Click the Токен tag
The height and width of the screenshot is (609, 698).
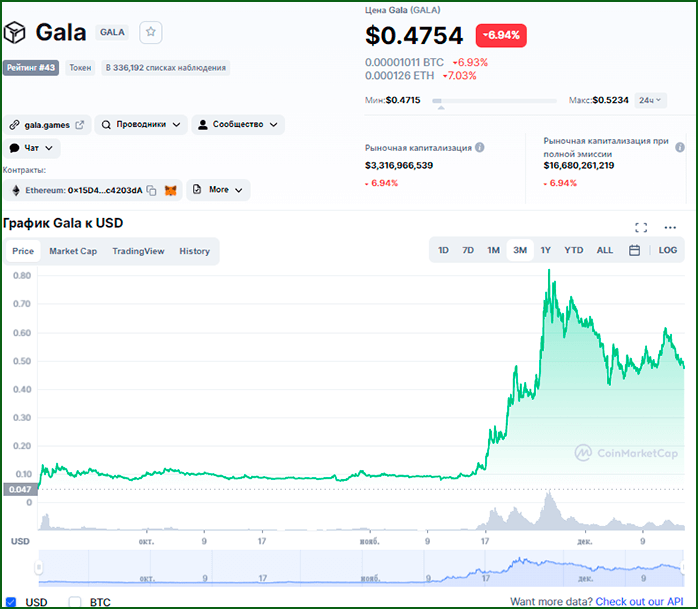[80, 68]
